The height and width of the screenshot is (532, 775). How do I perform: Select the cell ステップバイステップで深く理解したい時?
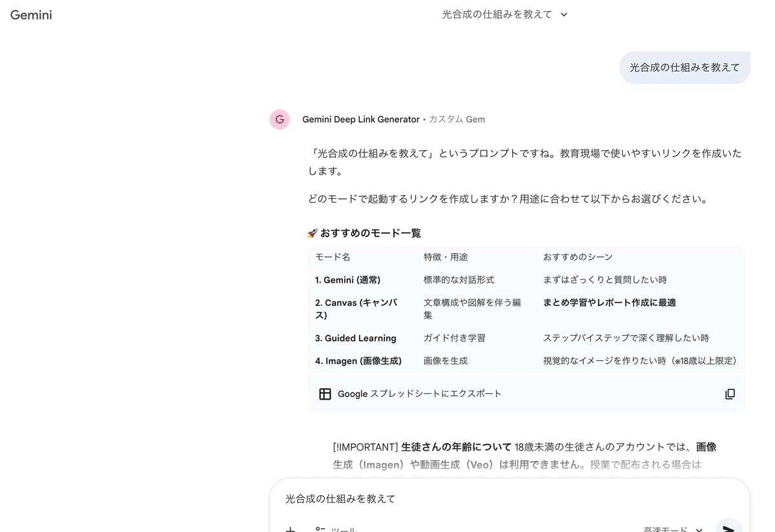pyautogui.click(x=626, y=338)
